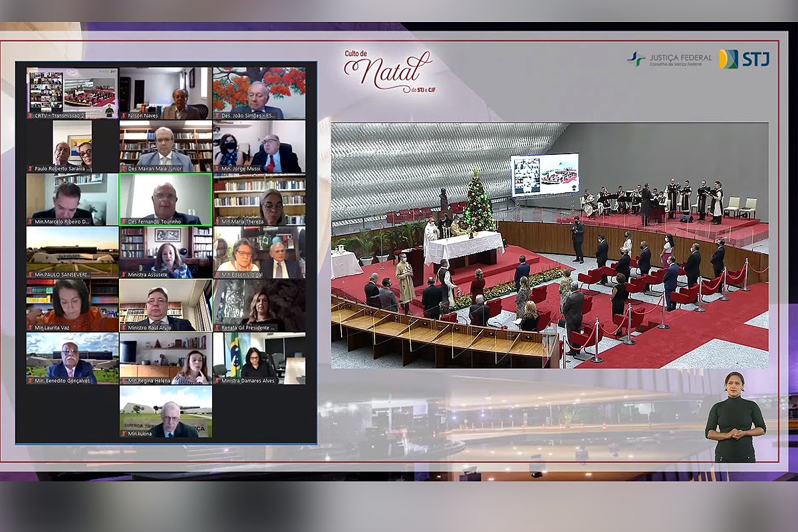Click the projection screen in the auditorium feed

pos(544,175)
